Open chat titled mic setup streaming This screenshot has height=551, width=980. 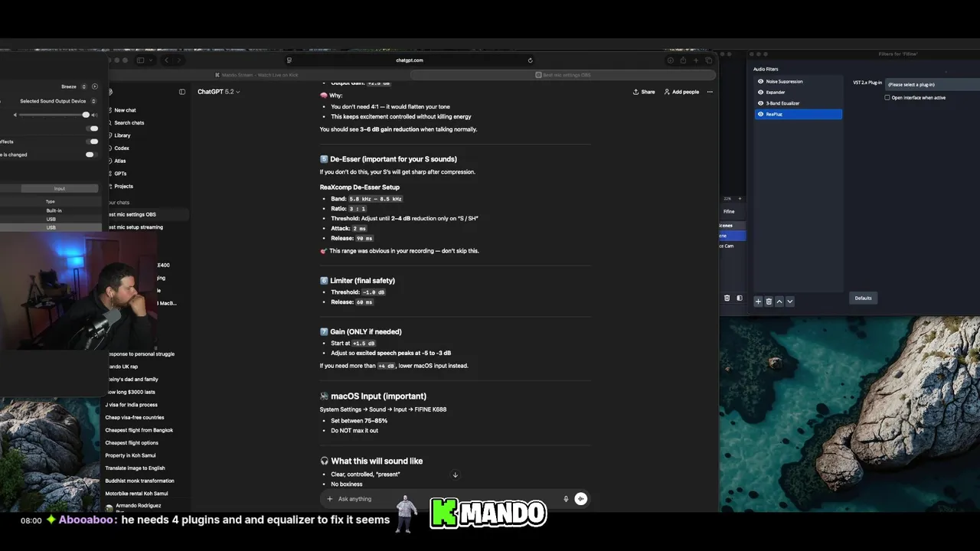click(136, 227)
